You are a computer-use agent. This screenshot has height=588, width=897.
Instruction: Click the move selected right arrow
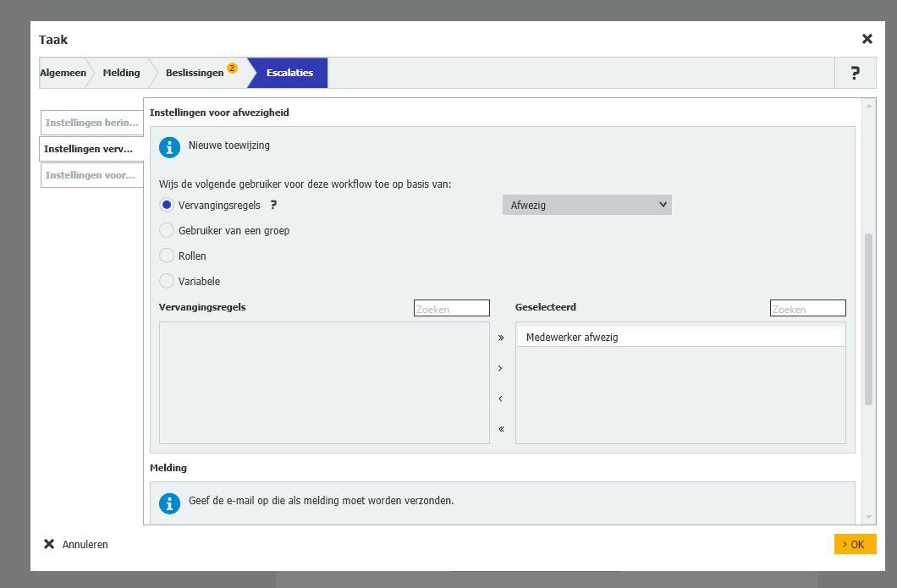click(501, 368)
